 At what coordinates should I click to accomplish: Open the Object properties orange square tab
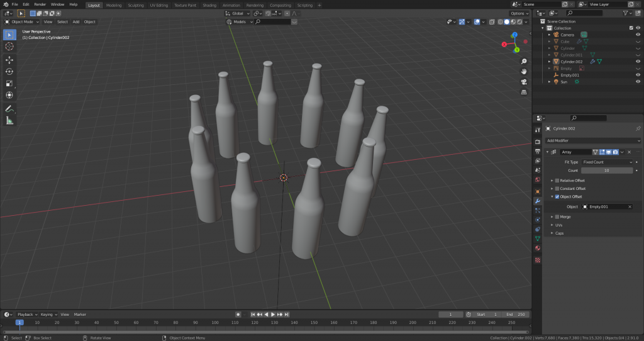point(538,191)
